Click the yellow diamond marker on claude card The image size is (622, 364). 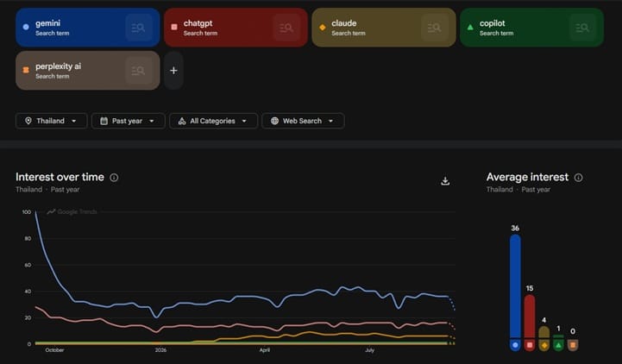(323, 28)
